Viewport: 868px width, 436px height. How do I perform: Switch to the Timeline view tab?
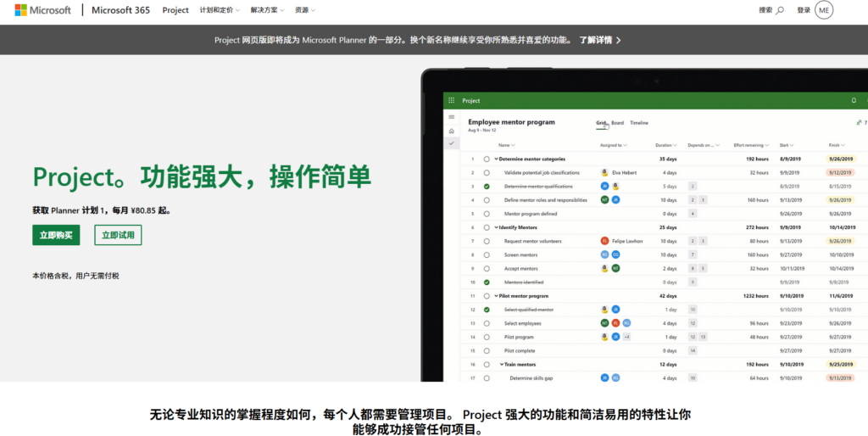click(x=639, y=123)
